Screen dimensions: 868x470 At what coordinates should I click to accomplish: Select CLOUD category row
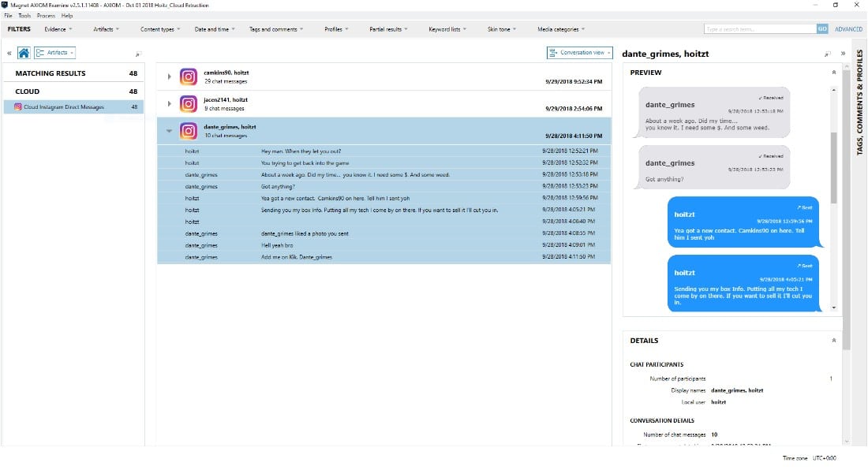tap(73, 91)
